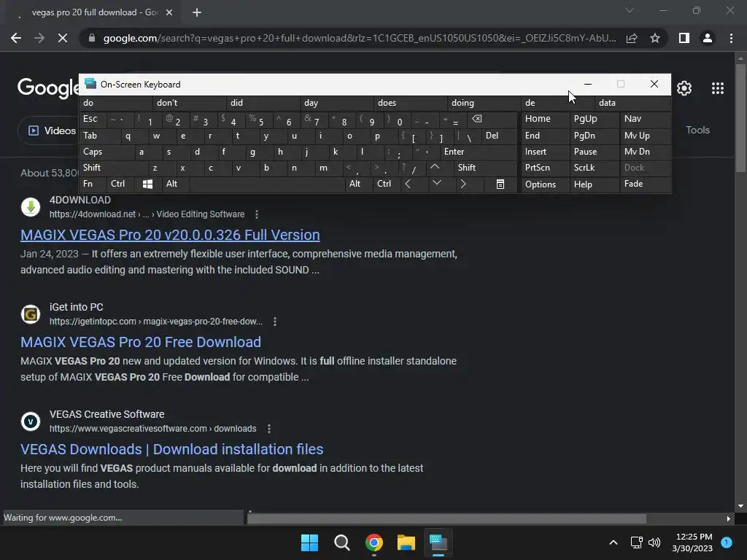Open Chrome three-dot menu
The image size is (747, 560).
[x=731, y=38]
